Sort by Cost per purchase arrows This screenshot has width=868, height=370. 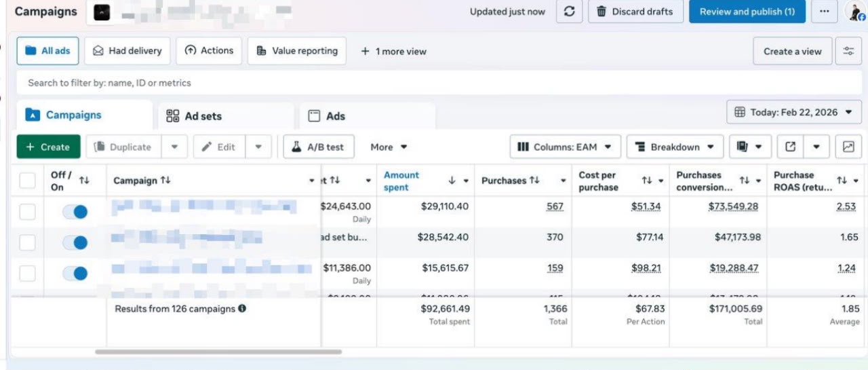tap(647, 181)
